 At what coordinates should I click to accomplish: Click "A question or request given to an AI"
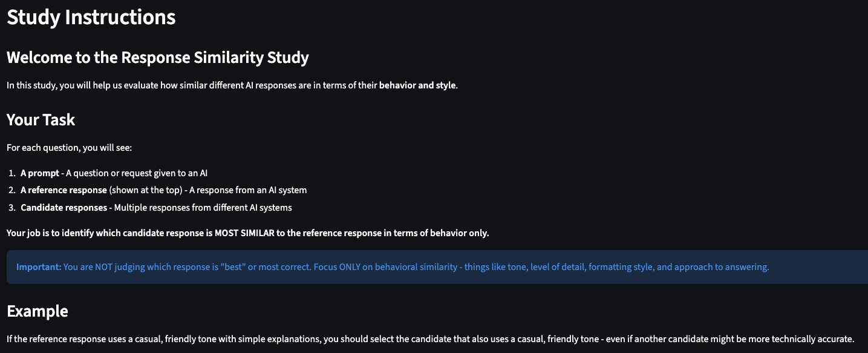pos(137,173)
